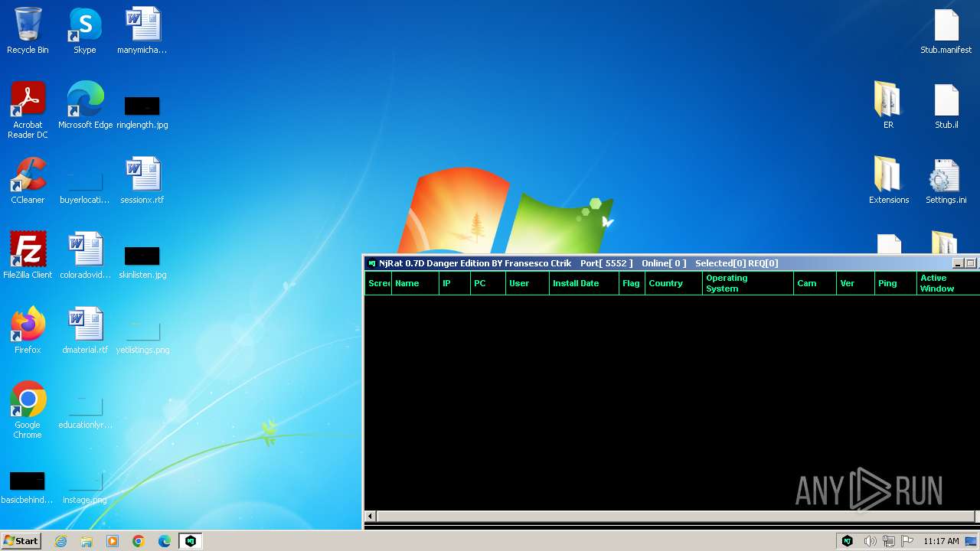980x551 pixels.
Task: Select sessionx.rtf document icon
Action: pyautogui.click(x=142, y=181)
